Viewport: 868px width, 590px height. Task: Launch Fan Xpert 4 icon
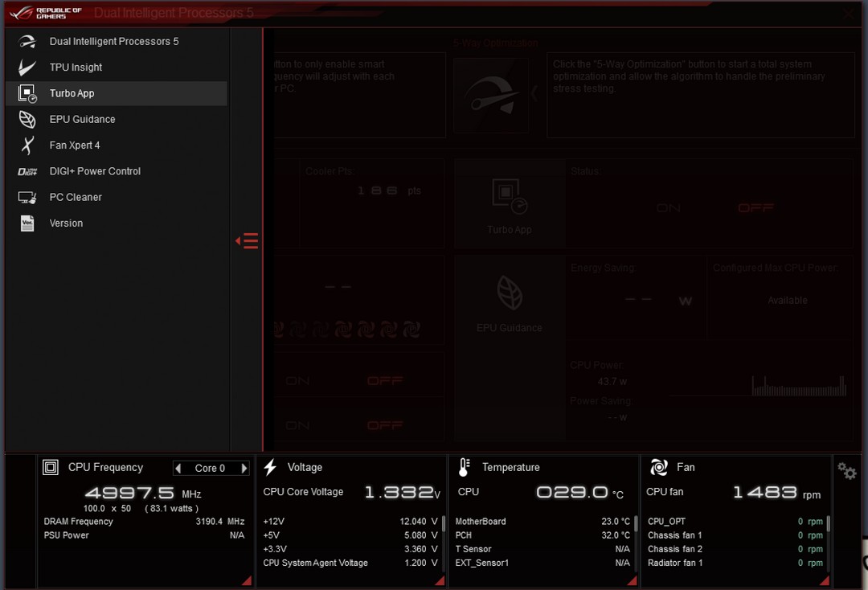tap(27, 145)
